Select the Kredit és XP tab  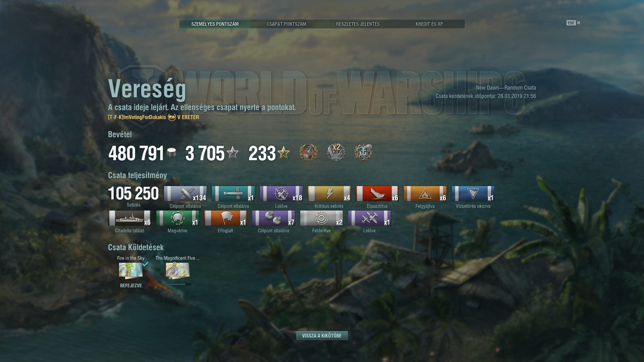pos(429,24)
